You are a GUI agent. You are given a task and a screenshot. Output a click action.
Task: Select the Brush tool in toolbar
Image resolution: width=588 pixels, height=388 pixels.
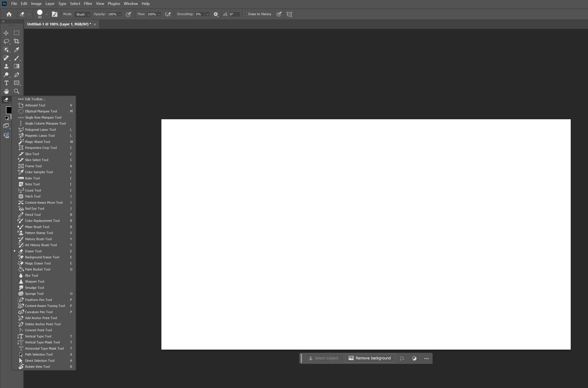(17, 58)
